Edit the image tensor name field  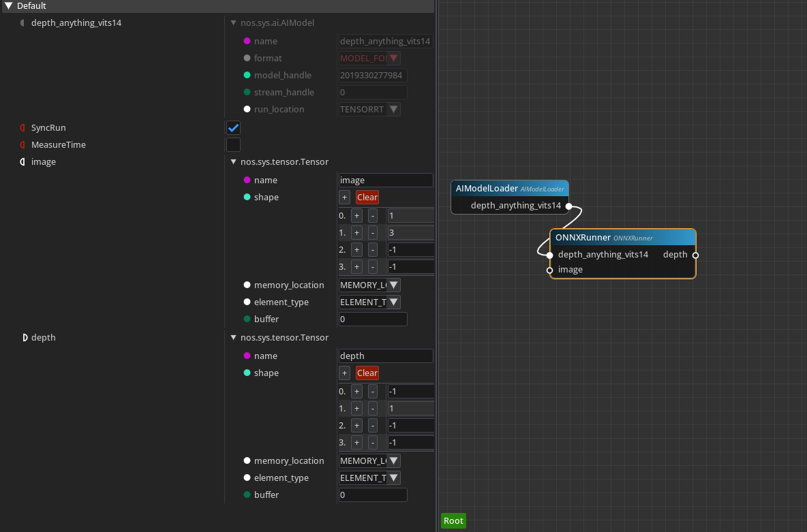(x=386, y=180)
